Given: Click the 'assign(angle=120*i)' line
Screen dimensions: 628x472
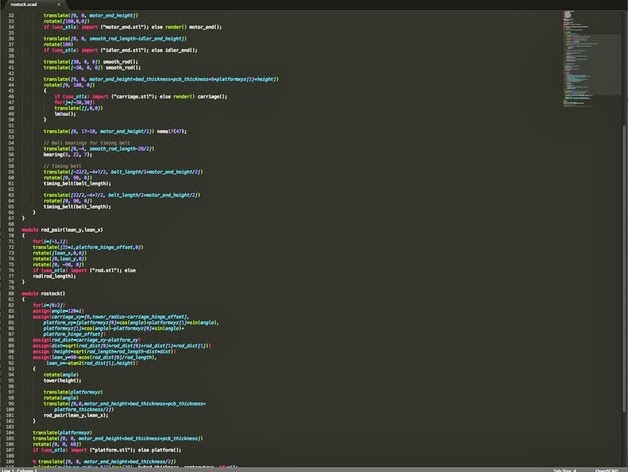Looking at the screenshot, I should coord(58,311).
